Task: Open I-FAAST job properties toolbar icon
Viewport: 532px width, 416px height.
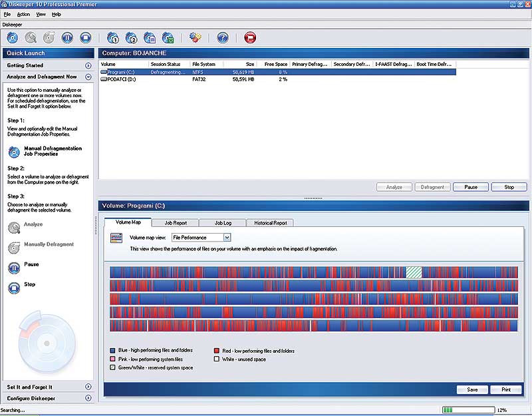Action: (149, 38)
